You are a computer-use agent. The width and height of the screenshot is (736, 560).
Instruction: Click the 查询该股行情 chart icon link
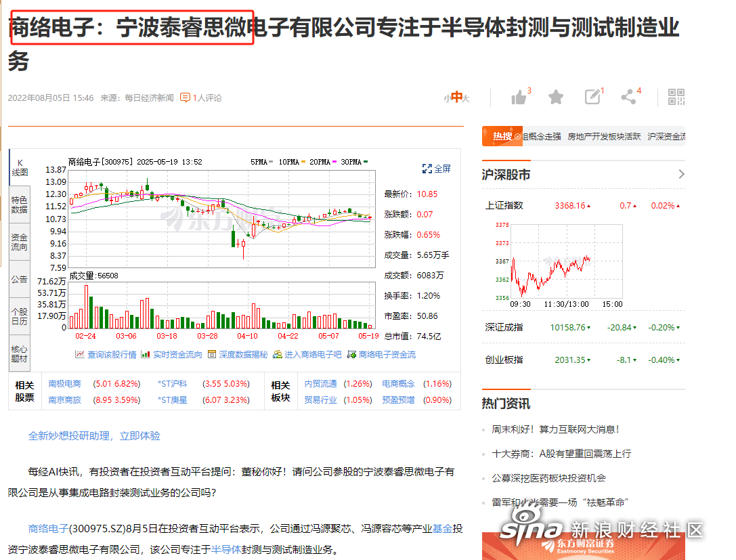click(x=106, y=354)
